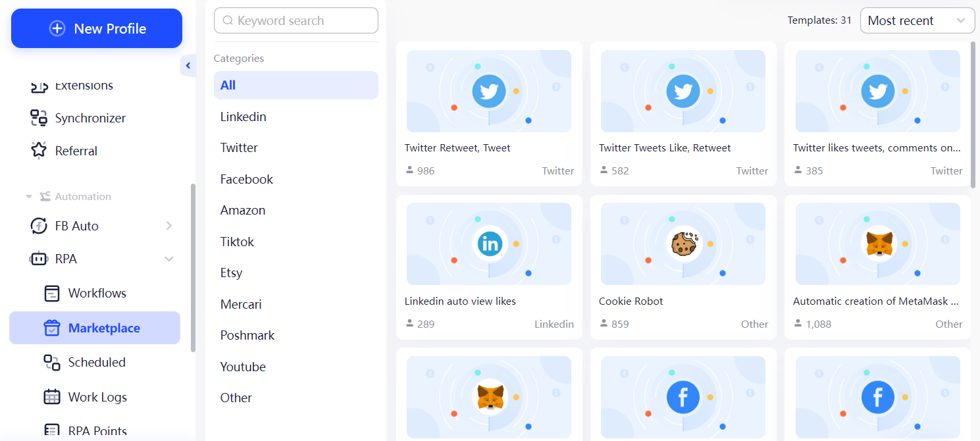Click the FB Auto icon
Screen dimensions: 980x441
pyautogui.click(x=38, y=226)
